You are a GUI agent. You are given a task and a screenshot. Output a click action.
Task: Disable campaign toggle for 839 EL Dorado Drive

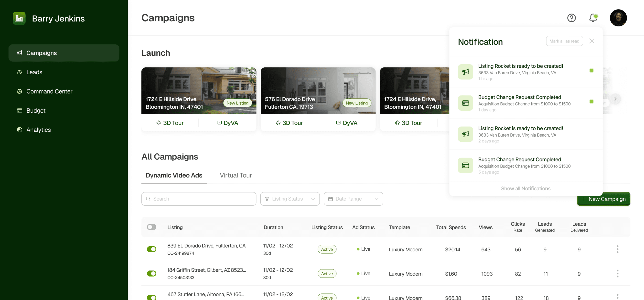151,249
